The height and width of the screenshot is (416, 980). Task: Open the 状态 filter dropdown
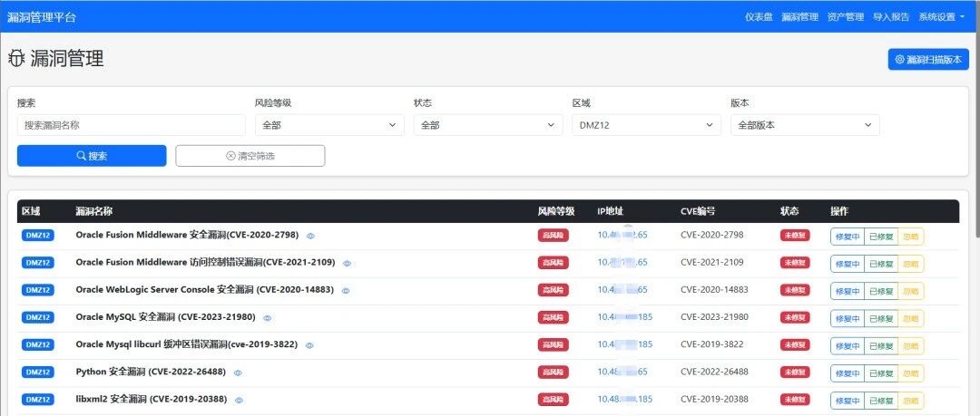pyautogui.click(x=488, y=125)
